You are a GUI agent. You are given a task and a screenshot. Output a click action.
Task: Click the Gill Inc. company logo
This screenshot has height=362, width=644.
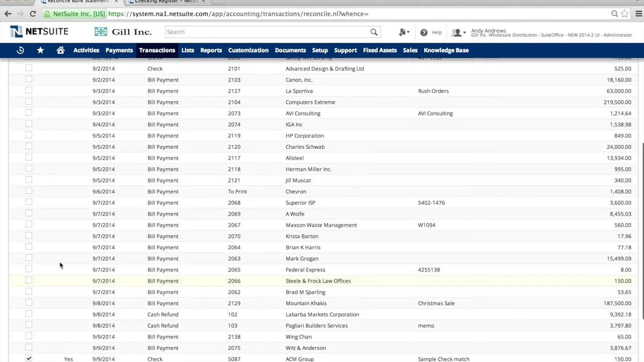click(x=123, y=32)
